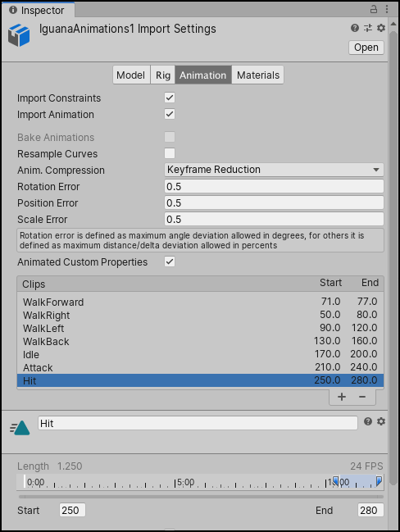Open the Hit clip gear settings

(x=381, y=421)
